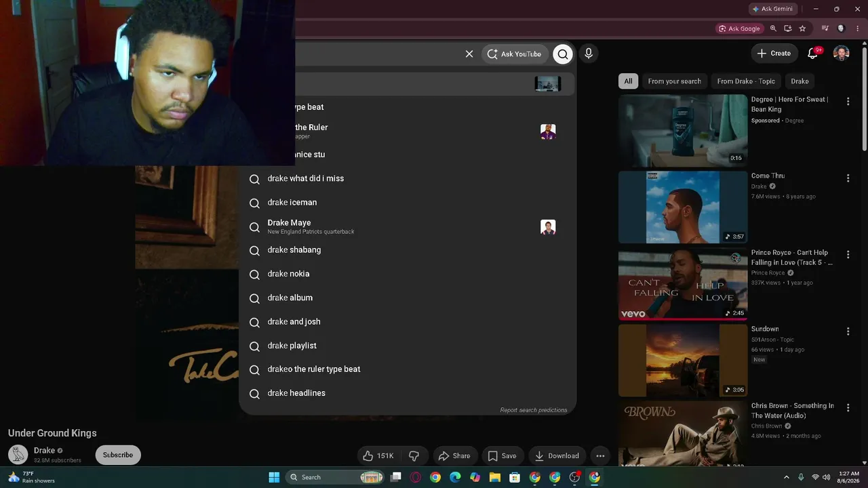Pick the 'drake headlines' suggestion

pos(408,393)
